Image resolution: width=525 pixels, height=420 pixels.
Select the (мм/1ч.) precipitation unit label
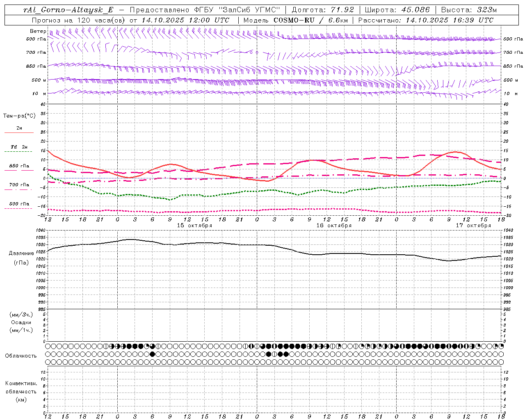click(21, 330)
